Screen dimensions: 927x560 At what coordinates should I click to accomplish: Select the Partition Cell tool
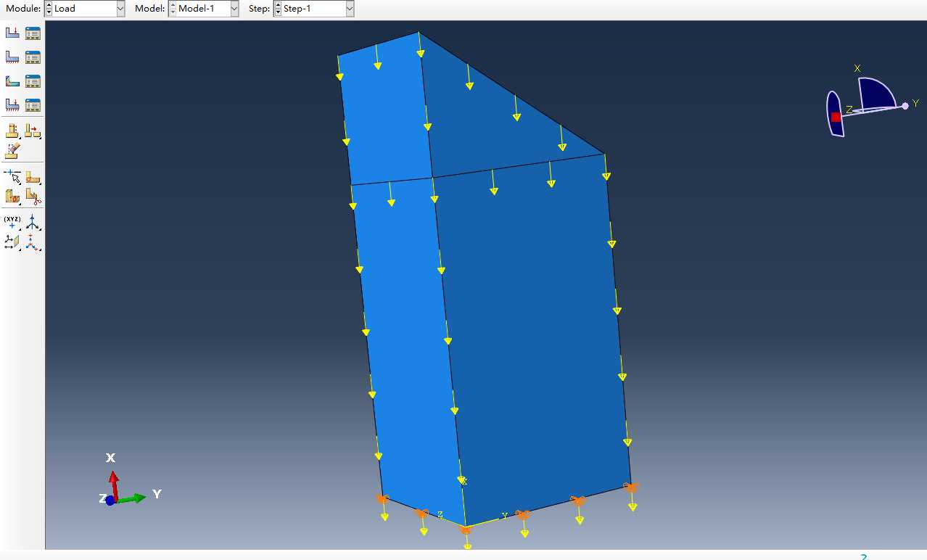(12, 196)
